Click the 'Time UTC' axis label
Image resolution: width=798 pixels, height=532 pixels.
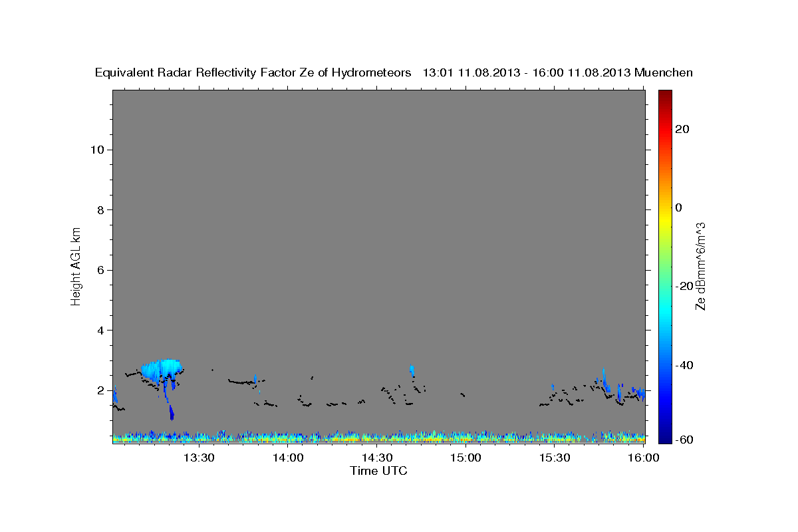(x=378, y=471)
